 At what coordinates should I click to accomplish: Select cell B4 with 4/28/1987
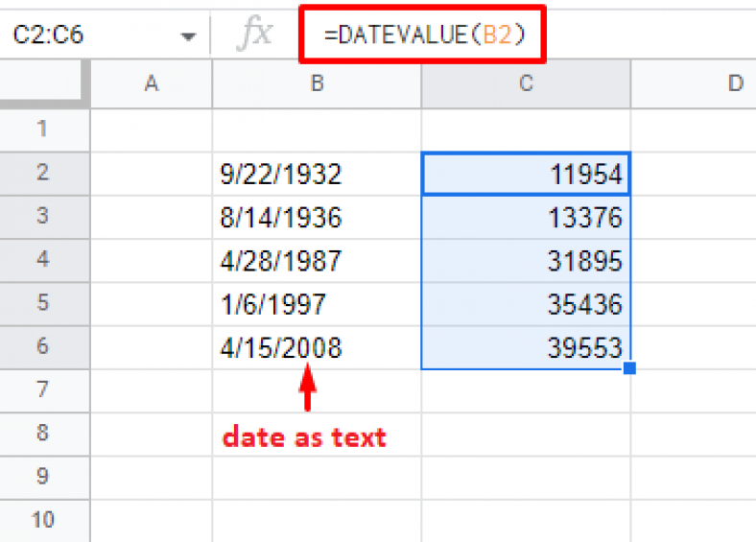317,261
